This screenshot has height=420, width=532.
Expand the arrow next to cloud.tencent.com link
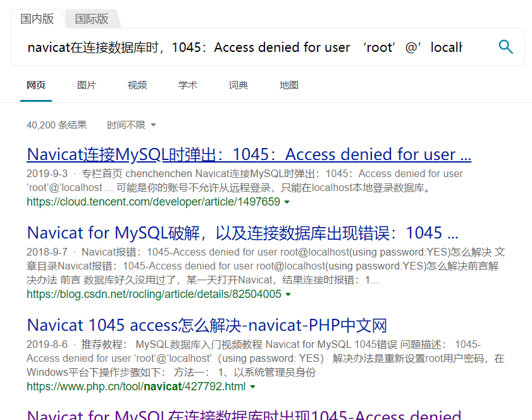(x=288, y=202)
